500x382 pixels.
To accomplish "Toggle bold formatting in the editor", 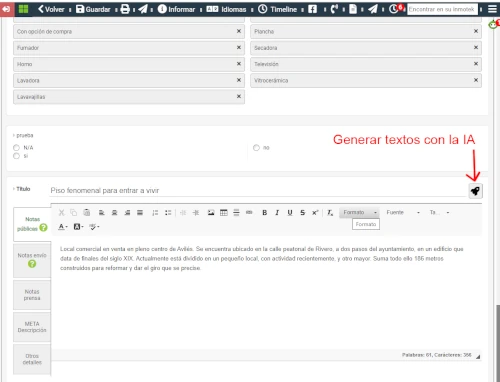I will (x=264, y=213).
